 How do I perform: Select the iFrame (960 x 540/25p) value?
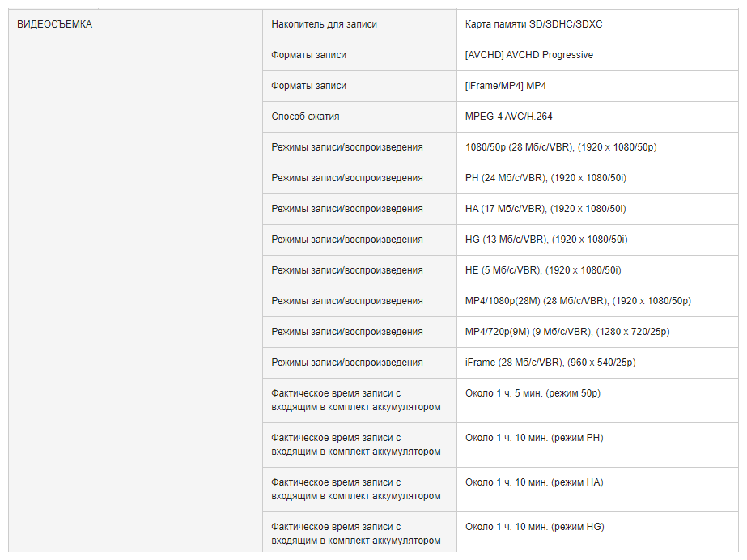click(x=550, y=363)
